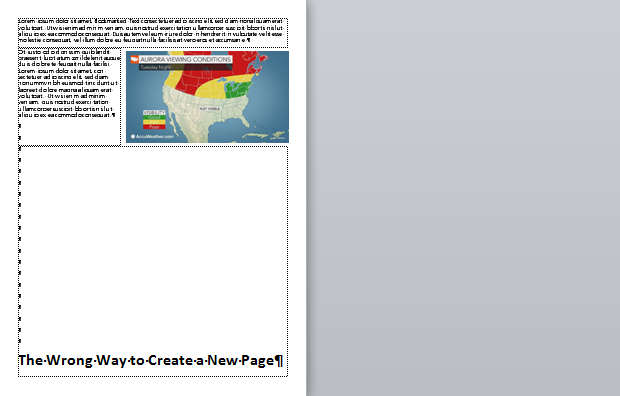Click the last empty paragraph mark above the heading
The image size is (620, 396).
click(x=19, y=341)
